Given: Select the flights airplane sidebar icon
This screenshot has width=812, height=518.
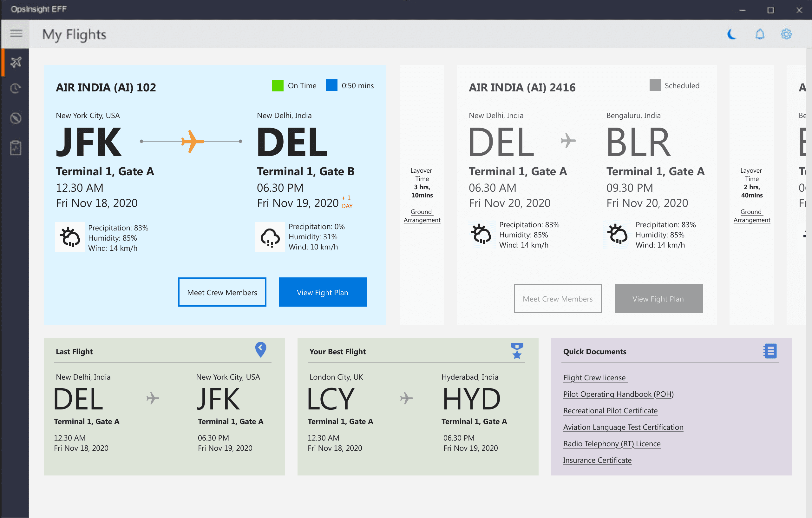Looking at the screenshot, I should 16,62.
